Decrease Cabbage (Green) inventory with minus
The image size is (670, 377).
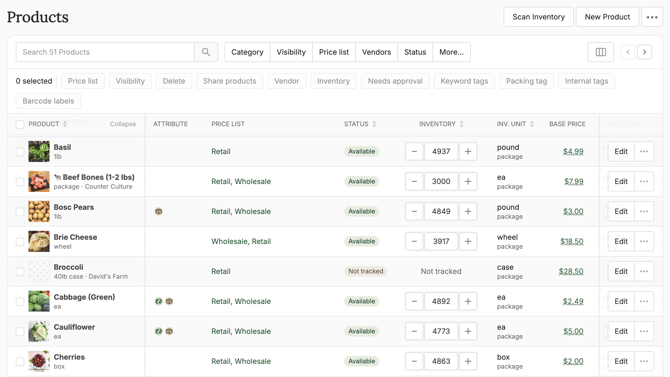point(414,301)
